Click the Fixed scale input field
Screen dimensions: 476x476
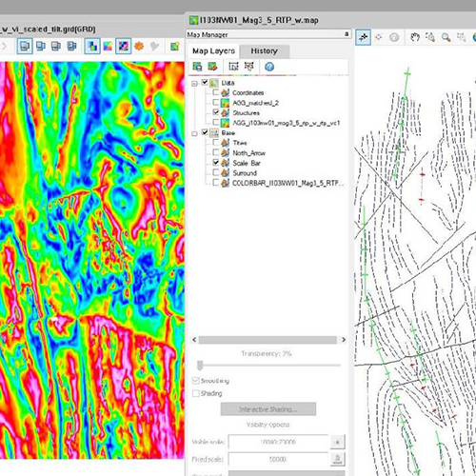pyautogui.click(x=278, y=459)
